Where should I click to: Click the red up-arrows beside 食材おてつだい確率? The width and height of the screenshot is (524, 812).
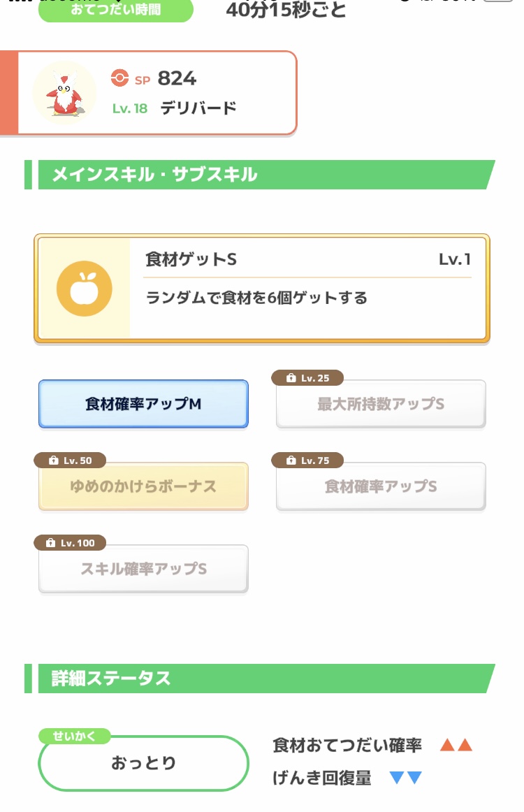(x=456, y=745)
